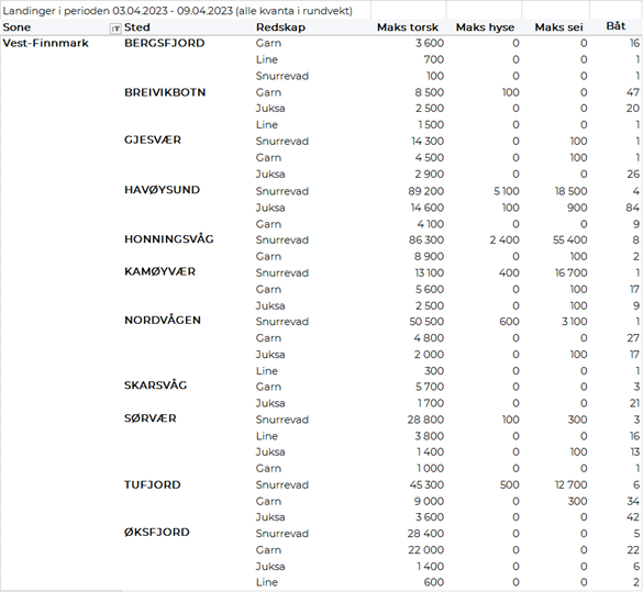Select the TUFJORD location cell
Viewport: 643px width, 592px height.
coord(152,484)
